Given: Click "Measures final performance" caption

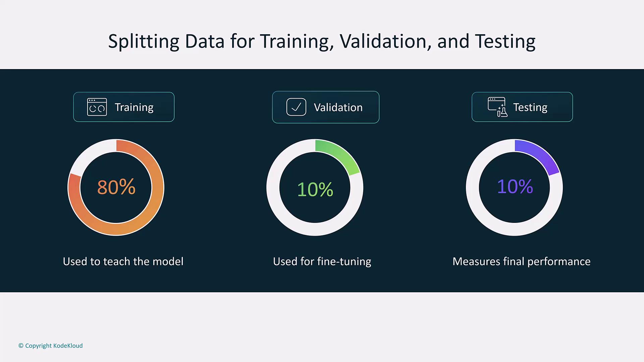Looking at the screenshot, I should (x=521, y=261).
